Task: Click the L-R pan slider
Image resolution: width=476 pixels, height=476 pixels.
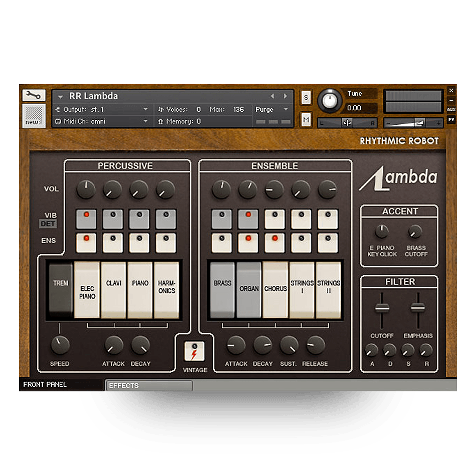Action: coord(347,123)
